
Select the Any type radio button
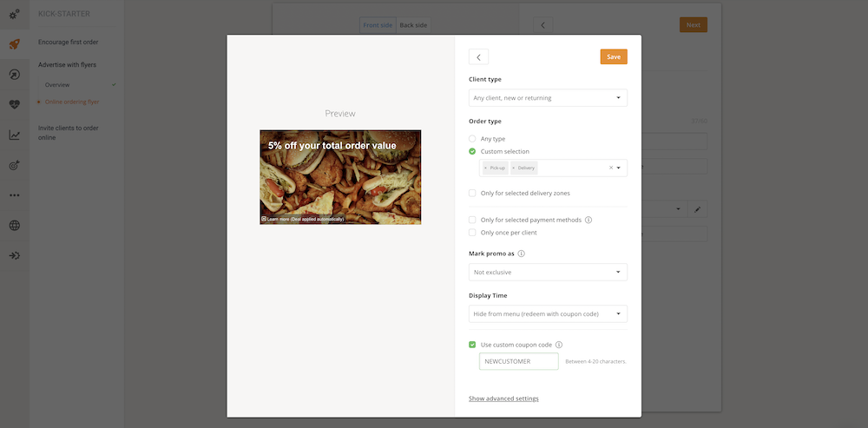coord(472,139)
